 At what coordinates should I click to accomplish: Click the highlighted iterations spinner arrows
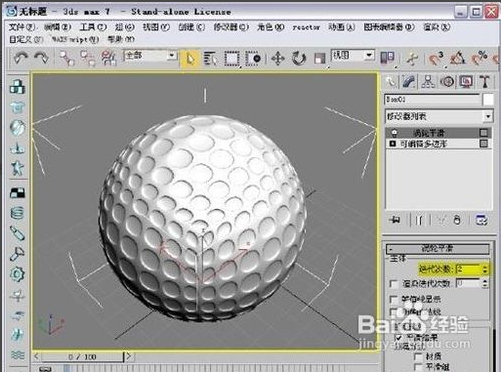coord(485,269)
